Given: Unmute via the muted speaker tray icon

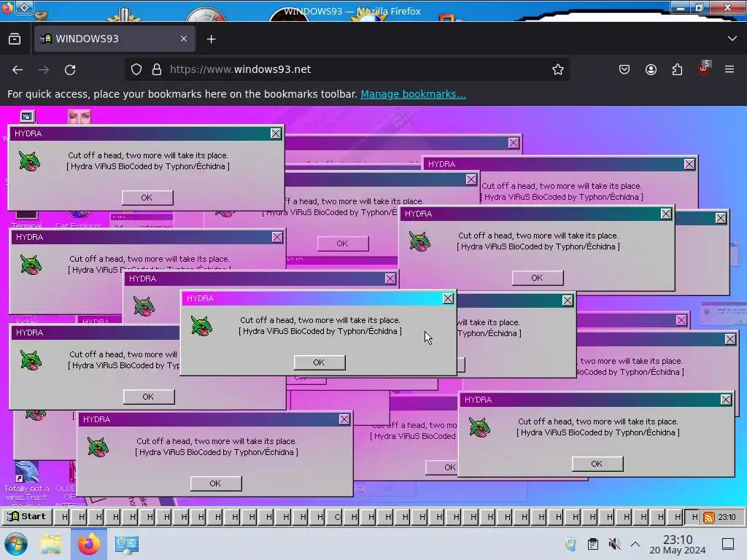Looking at the screenshot, I should (x=614, y=544).
